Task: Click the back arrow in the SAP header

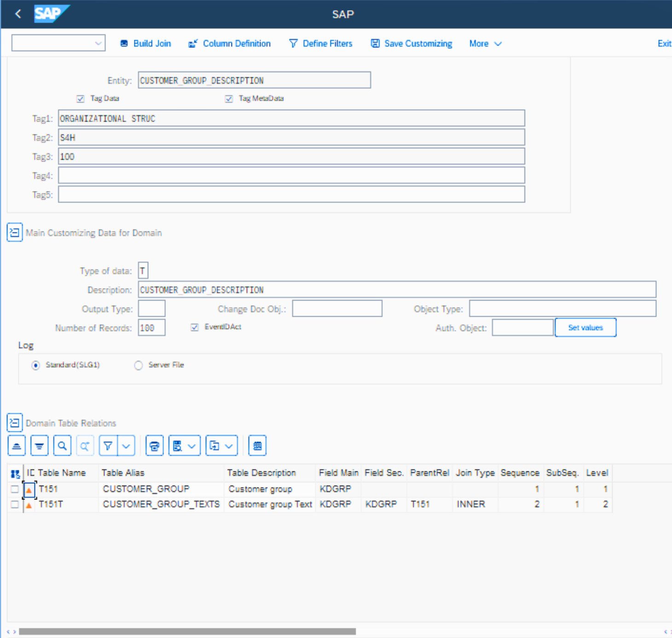Action: tap(18, 14)
